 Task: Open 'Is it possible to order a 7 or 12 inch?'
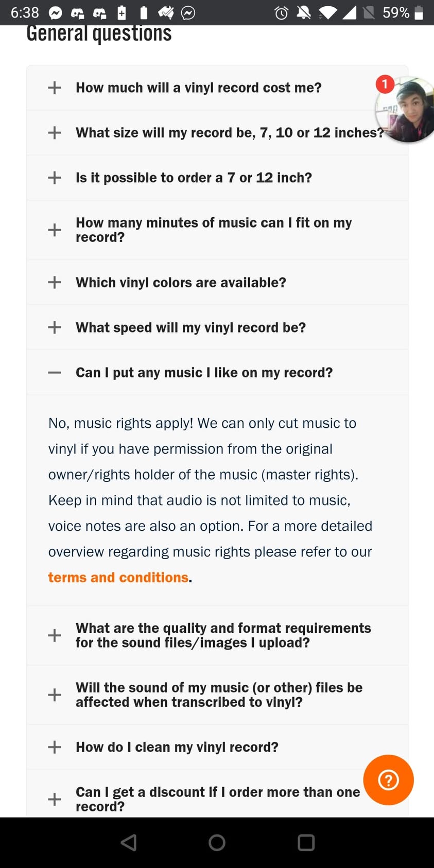(217, 178)
